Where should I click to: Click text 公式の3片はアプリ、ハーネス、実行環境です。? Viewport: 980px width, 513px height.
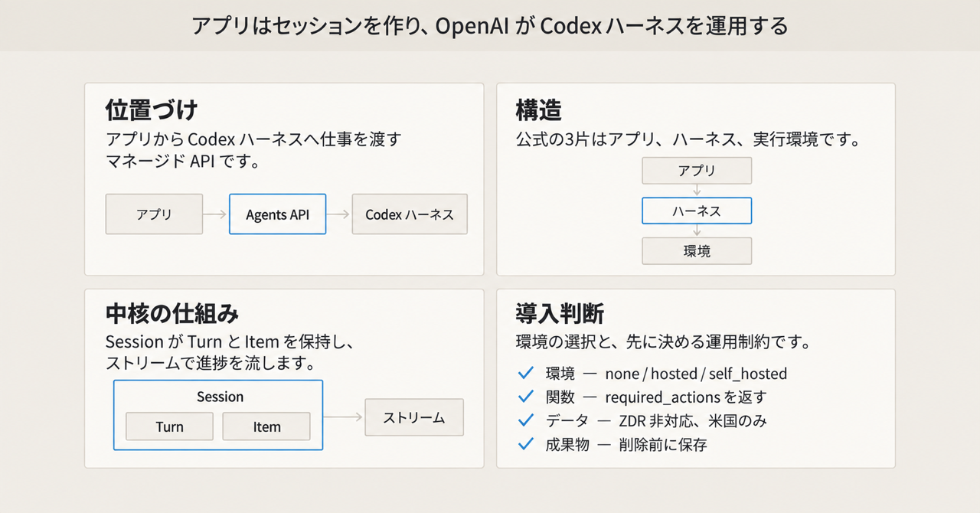(x=689, y=140)
